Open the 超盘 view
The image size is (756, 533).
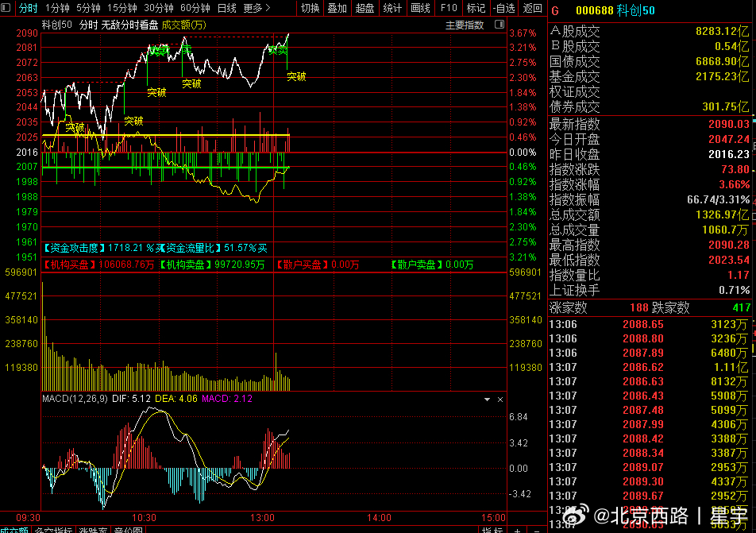364,8
